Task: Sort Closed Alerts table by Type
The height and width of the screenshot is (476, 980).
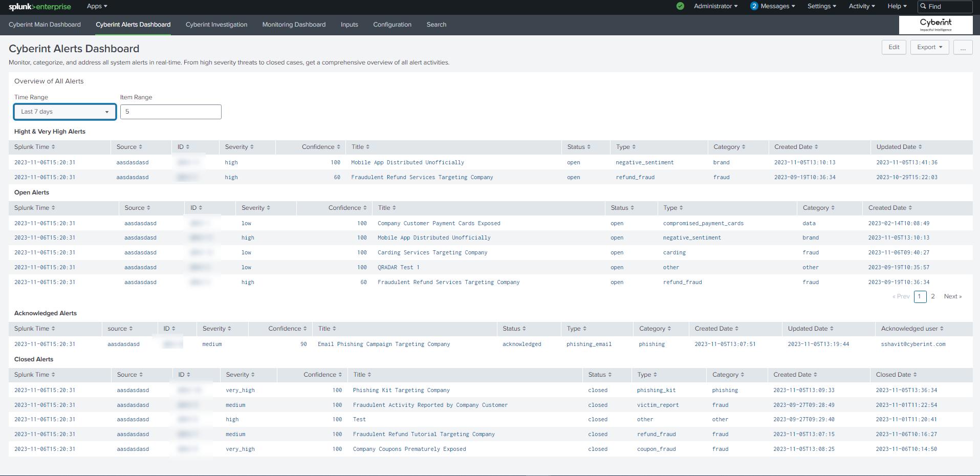Action: tap(647, 375)
